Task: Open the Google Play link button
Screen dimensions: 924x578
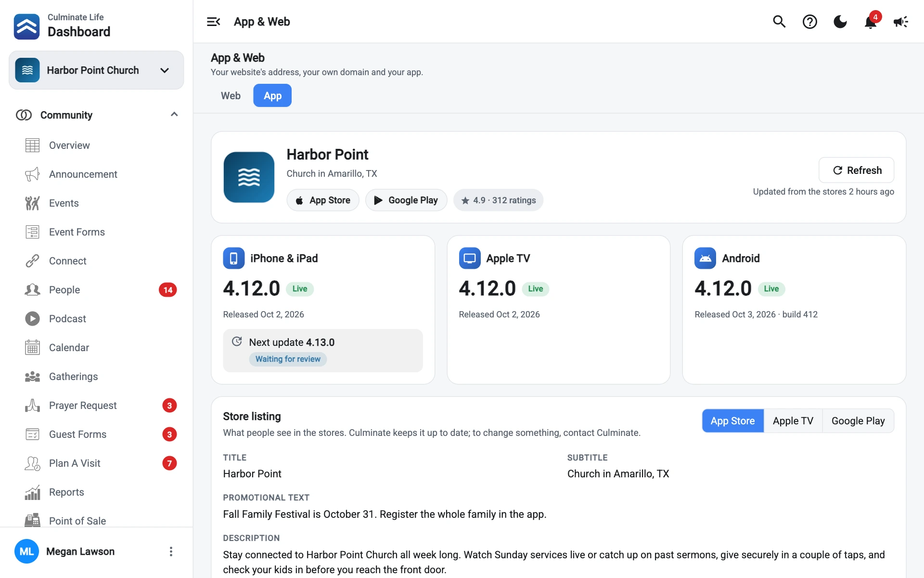Action: coord(406,200)
